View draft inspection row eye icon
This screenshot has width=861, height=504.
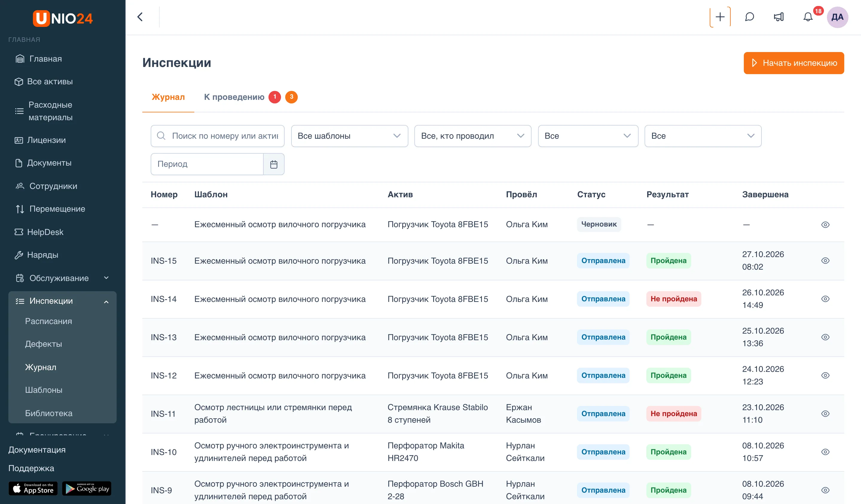[825, 224]
